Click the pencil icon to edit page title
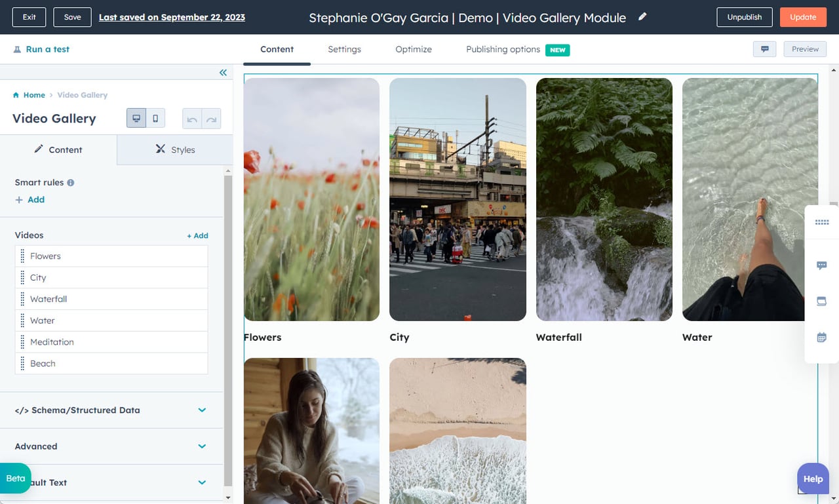 pyautogui.click(x=642, y=16)
